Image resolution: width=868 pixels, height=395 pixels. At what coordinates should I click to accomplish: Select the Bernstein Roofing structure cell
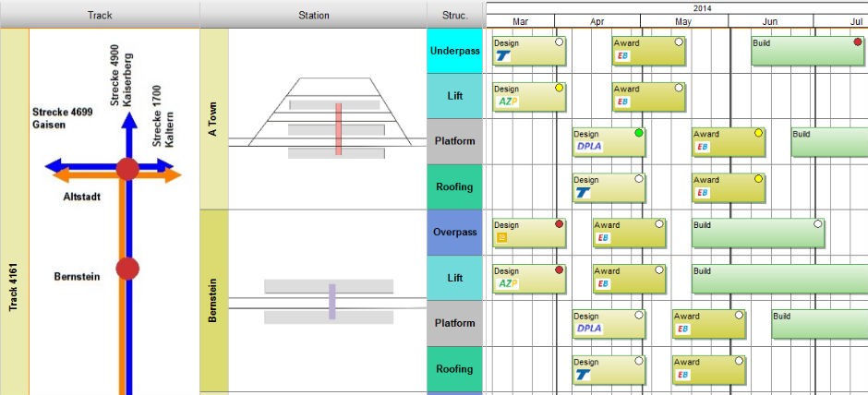pos(455,369)
